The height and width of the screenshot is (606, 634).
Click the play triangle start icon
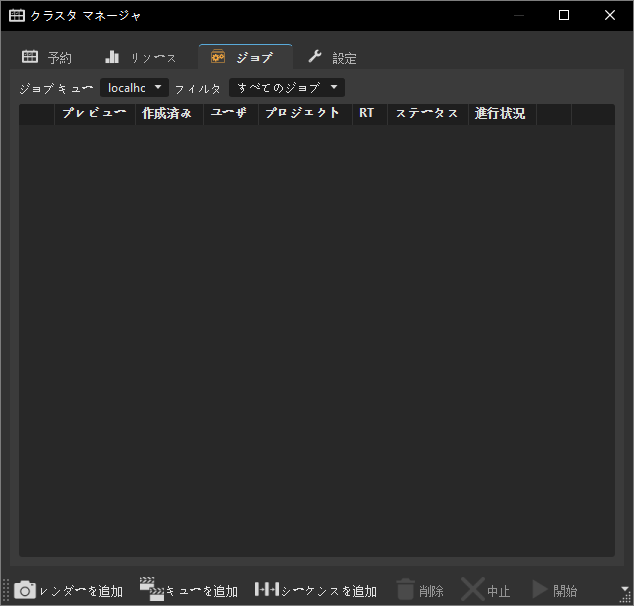tap(539, 589)
